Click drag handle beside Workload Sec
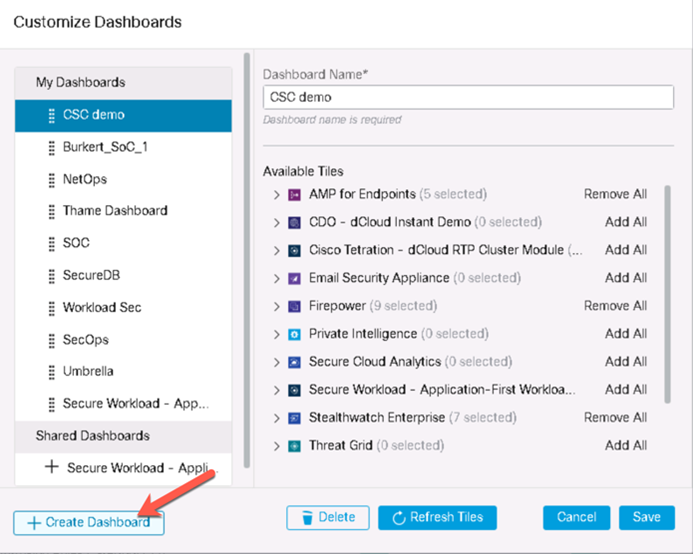This screenshot has width=693, height=554. (x=52, y=308)
